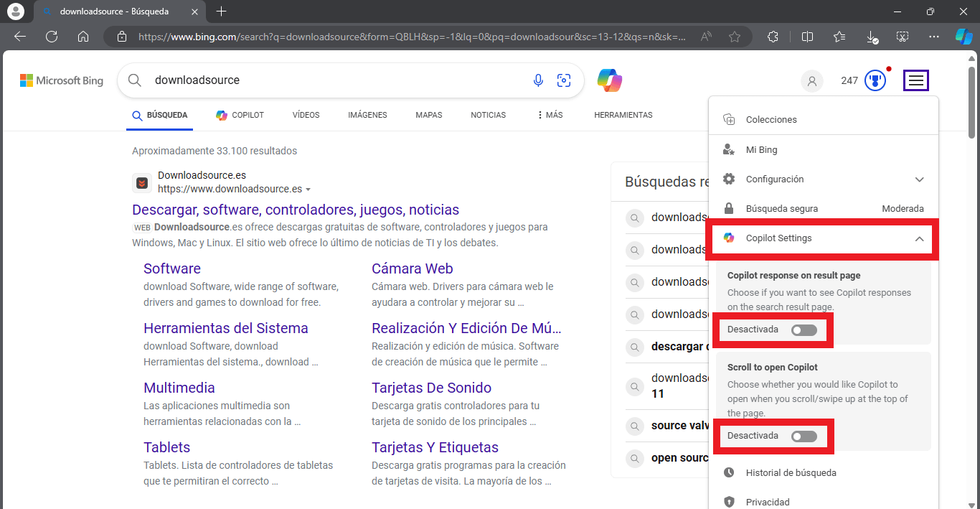Open Herramientas del Sistema sublink
This screenshot has height=509, width=980.
pos(226,328)
